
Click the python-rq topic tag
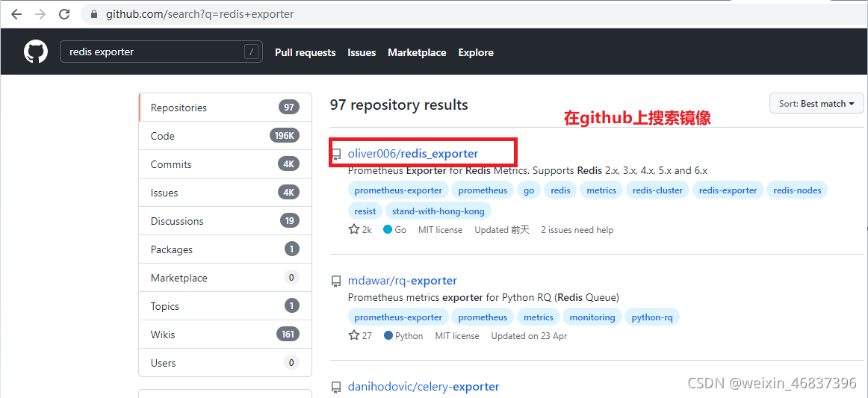coord(652,317)
